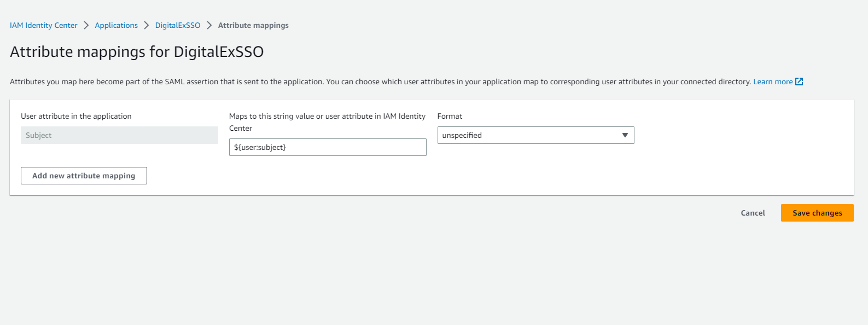Cancel the attribute mapping edits
The height and width of the screenshot is (325, 868).
coord(753,213)
